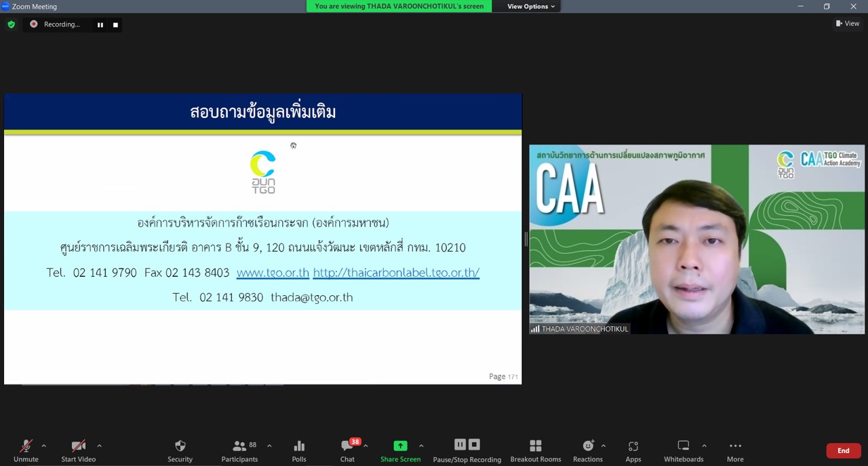The width and height of the screenshot is (868, 466).
Task: Click the www.tgo.or.th link on the slide
Action: (x=273, y=272)
